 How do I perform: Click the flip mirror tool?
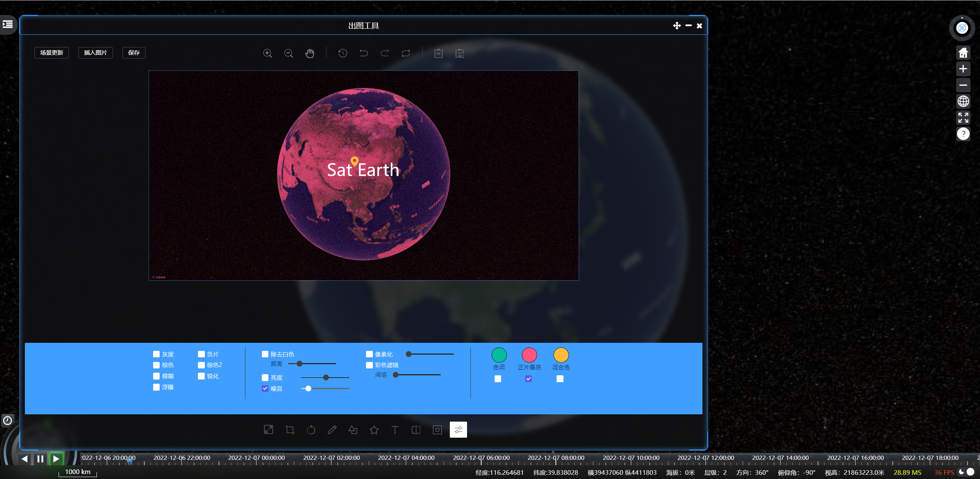pyautogui.click(x=416, y=430)
